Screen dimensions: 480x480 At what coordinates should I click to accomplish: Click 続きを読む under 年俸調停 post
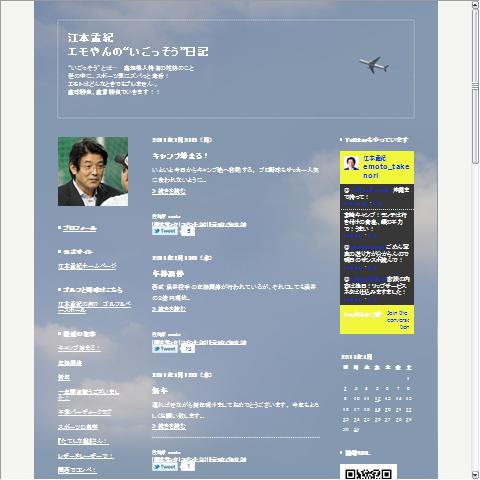click(169, 309)
